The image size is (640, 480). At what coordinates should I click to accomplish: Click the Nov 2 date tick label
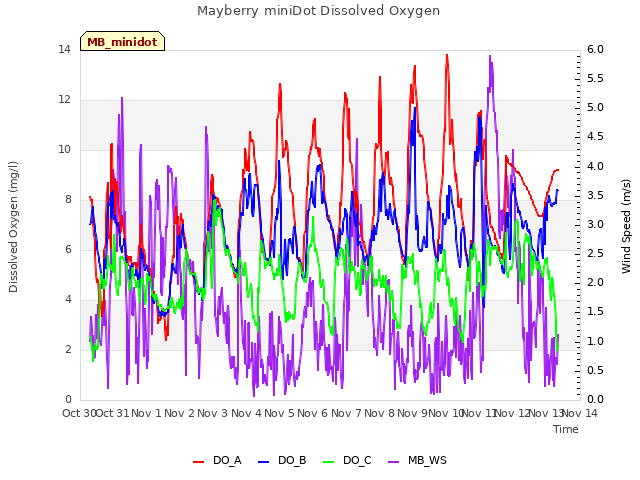(x=180, y=413)
